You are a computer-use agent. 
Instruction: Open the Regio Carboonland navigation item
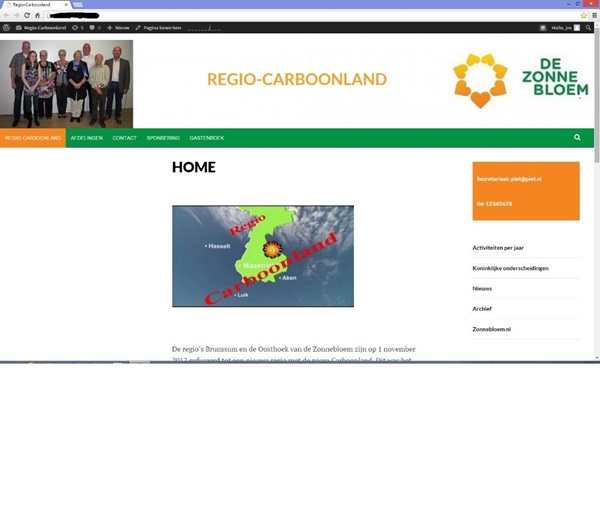click(33, 138)
